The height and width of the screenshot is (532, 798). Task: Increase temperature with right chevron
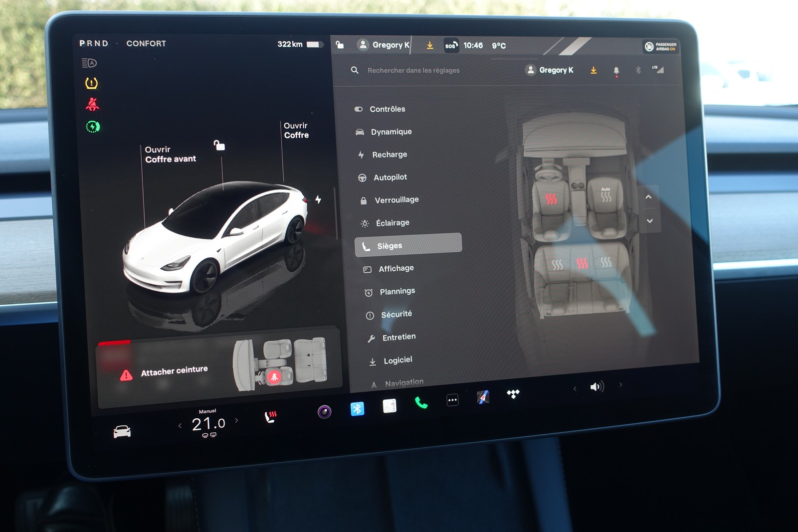point(236,420)
